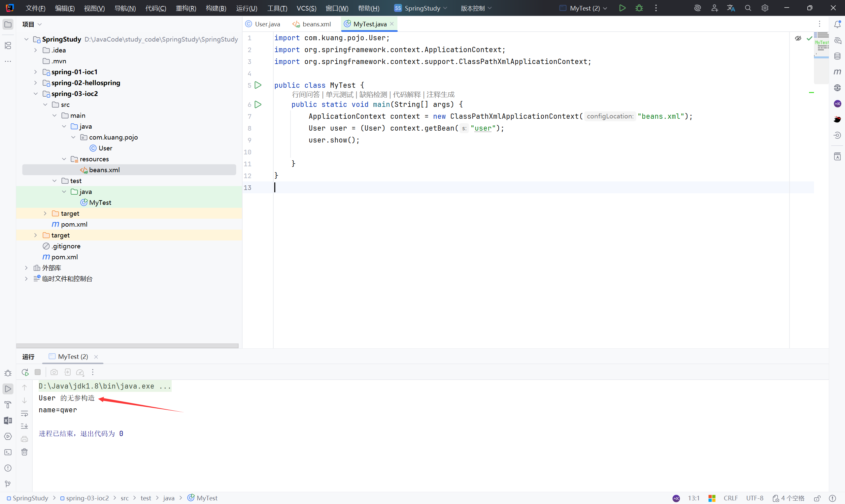Toggle inspection eye icon in the editor corner
Viewport: 845px width, 504px height.
tap(798, 38)
